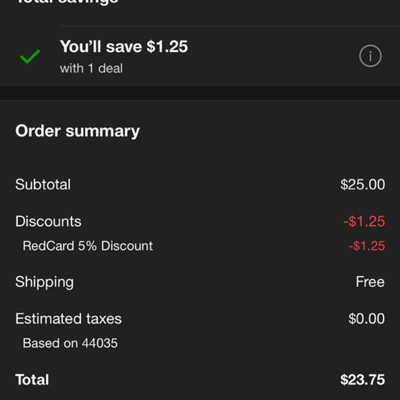Viewport: 400px width, 400px height.
Task: Select the Subtotal label
Action: 43,184
